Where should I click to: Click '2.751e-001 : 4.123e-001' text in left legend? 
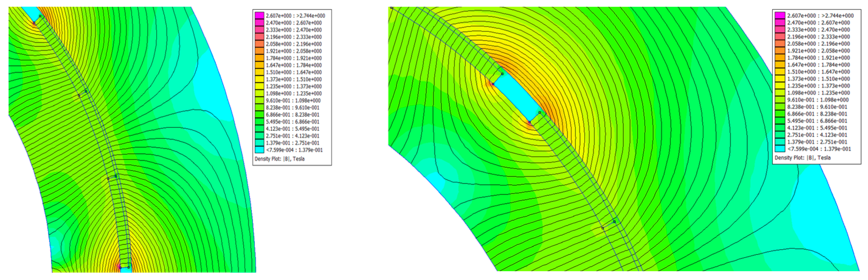coord(293,136)
